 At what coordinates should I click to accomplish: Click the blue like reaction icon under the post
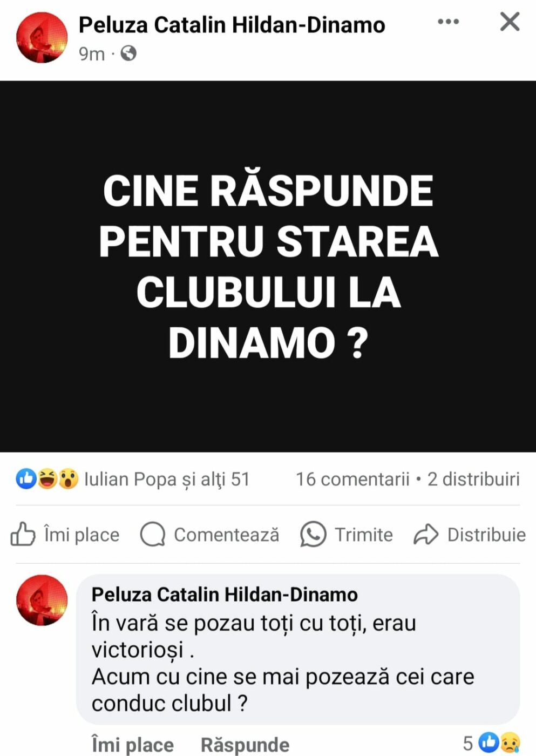tap(26, 478)
